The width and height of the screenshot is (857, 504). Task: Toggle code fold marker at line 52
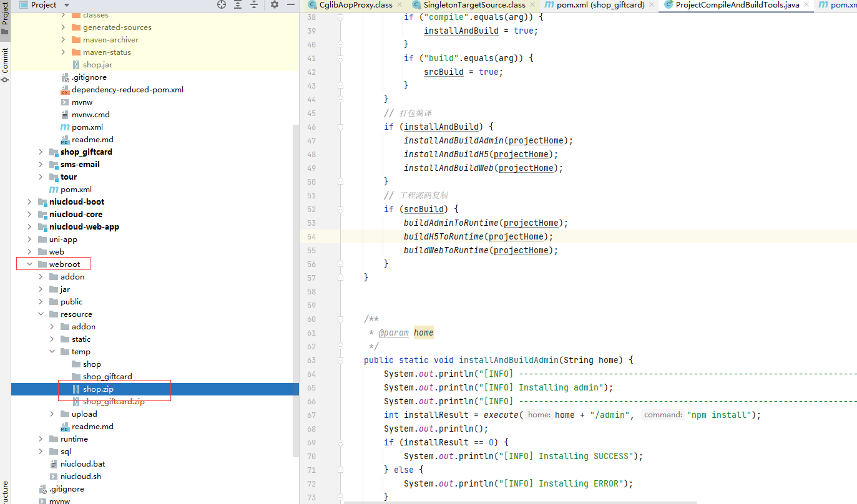(341, 210)
